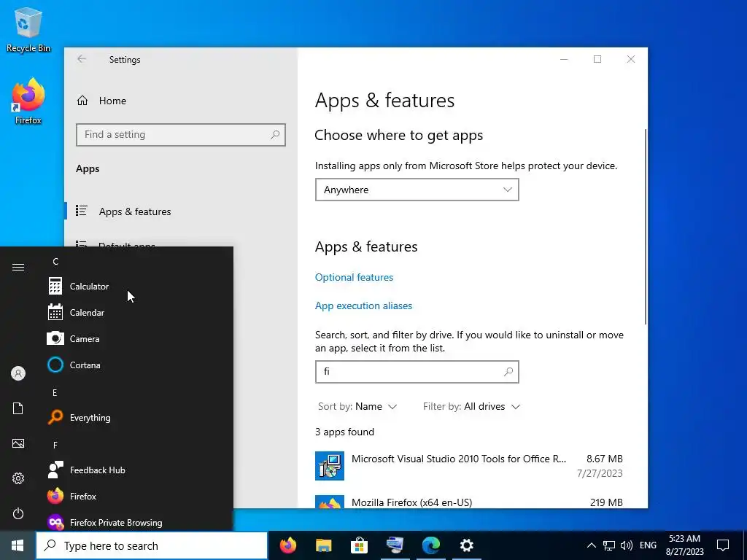
Task: Click the Type here to search box
Action: click(152, 545)
